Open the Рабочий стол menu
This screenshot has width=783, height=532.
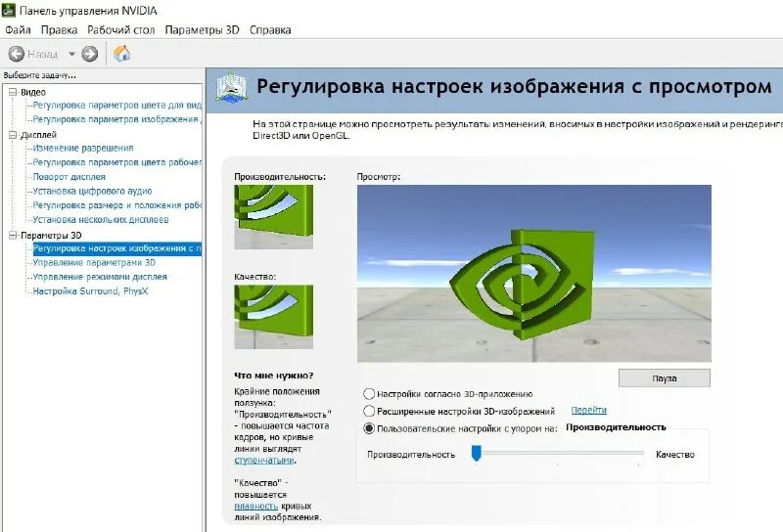120,30
